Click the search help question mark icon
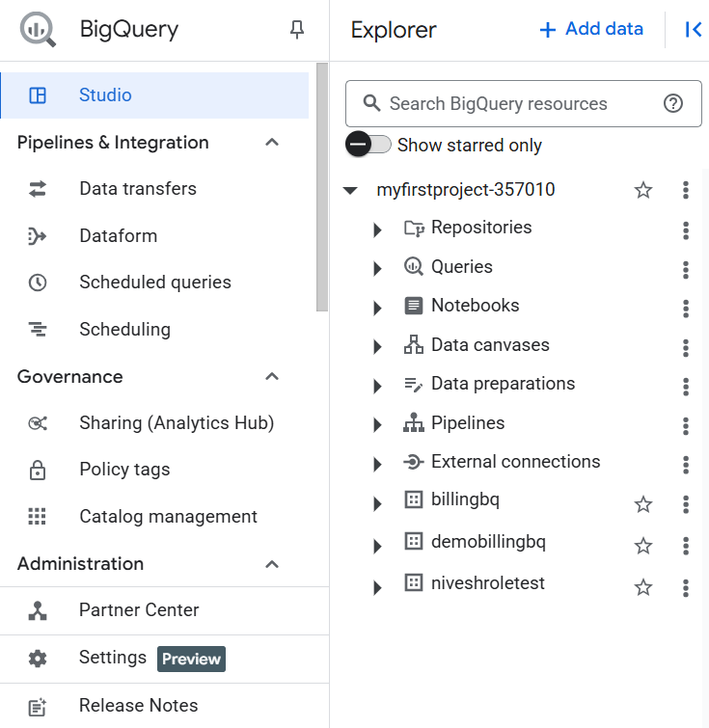 coord(673,104)
